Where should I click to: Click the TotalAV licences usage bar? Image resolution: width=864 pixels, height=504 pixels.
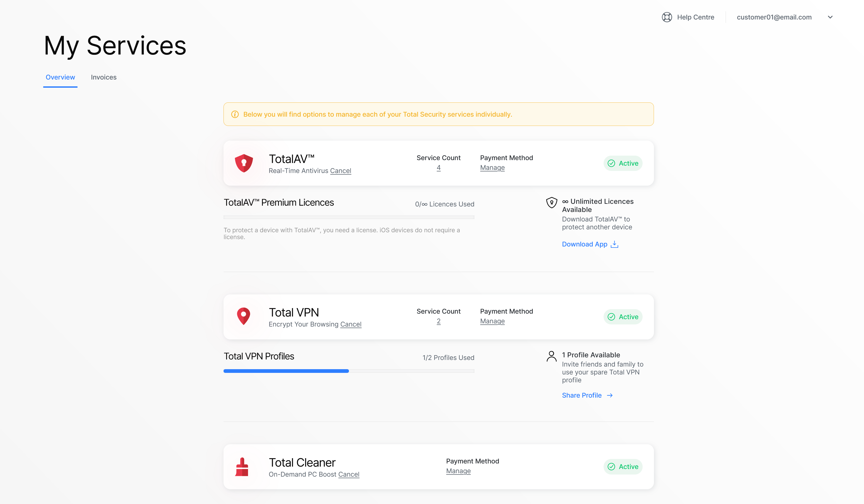pyautogui.click(x=349, y=217)
